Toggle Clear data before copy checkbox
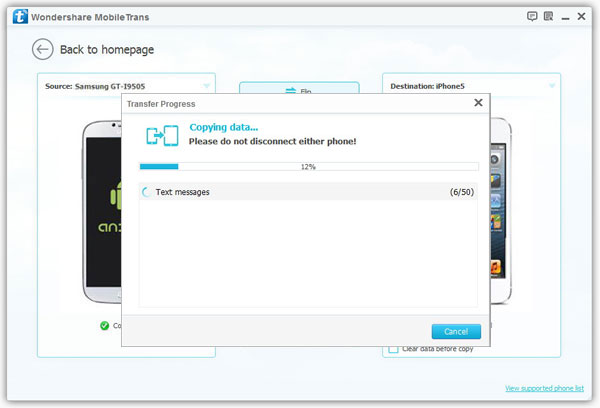The width and height of the screenshot is (600, 408). [x=393, y=349]
